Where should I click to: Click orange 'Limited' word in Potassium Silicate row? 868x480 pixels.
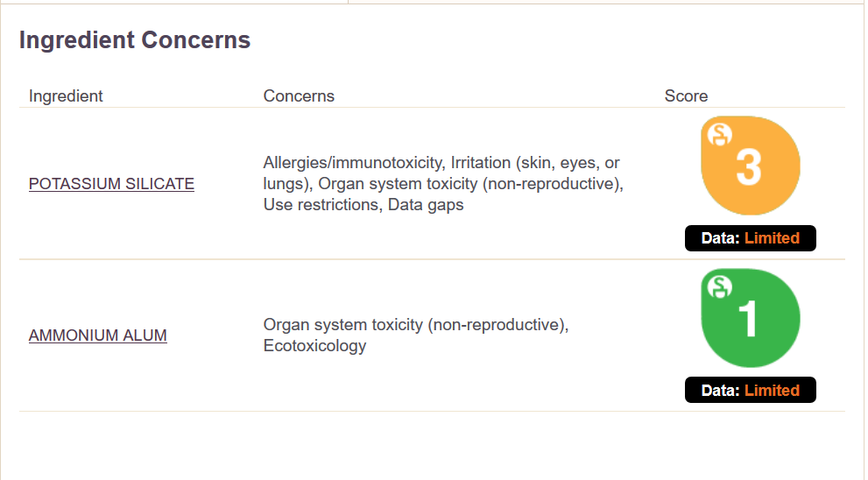[772, 238]
